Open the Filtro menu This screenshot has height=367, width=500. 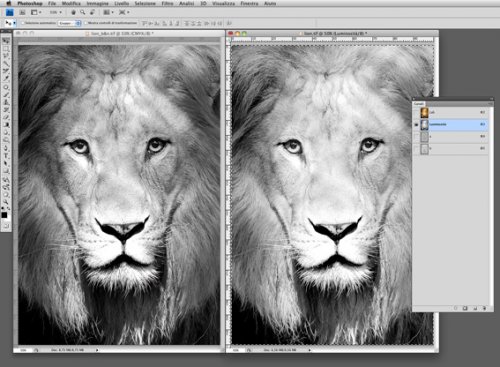click(167, 3)
